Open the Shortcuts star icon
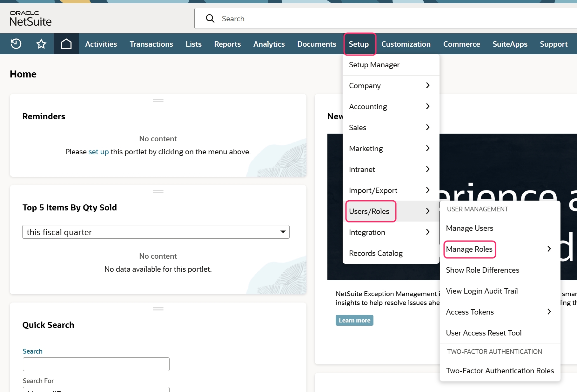The height and width of the screenshot is (392, 577). click(x=41, y=44)
